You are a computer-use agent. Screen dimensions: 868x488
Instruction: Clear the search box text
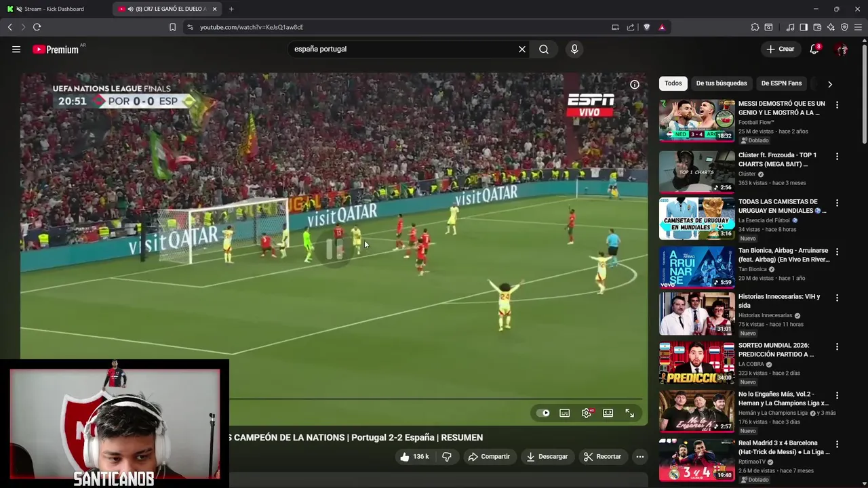click(x=522, y=49)
